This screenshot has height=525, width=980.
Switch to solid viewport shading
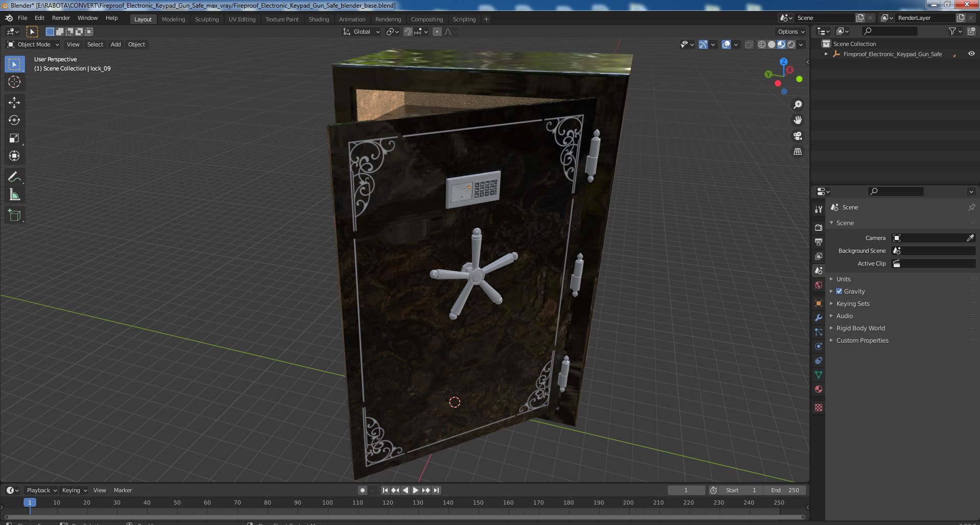772,44
